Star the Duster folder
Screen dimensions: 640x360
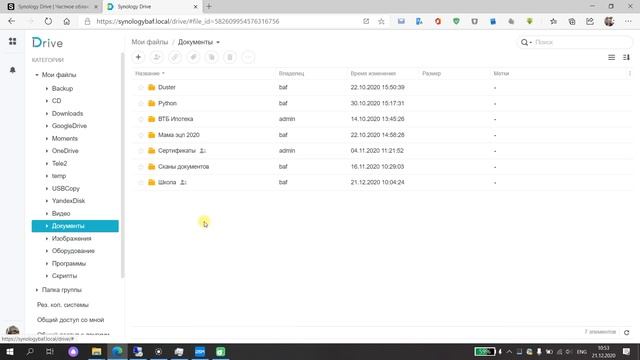(x=141, y=87)
